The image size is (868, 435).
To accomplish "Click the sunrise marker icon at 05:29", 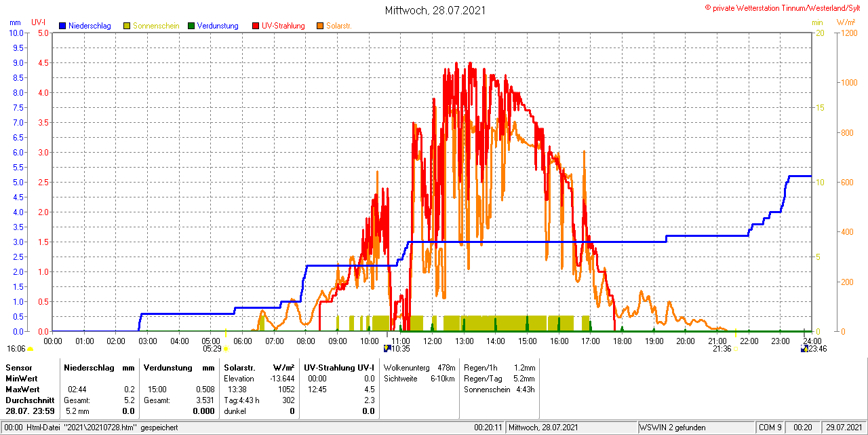I will point(226,349).
